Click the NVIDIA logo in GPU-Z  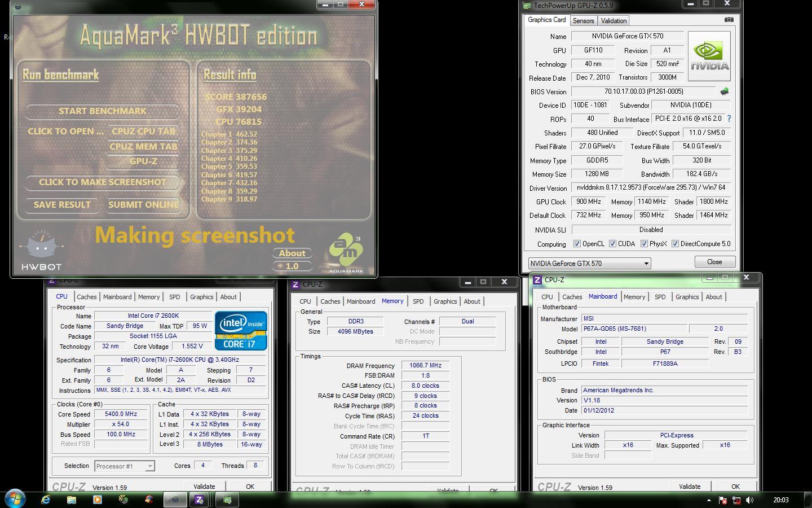click(709, 56)
